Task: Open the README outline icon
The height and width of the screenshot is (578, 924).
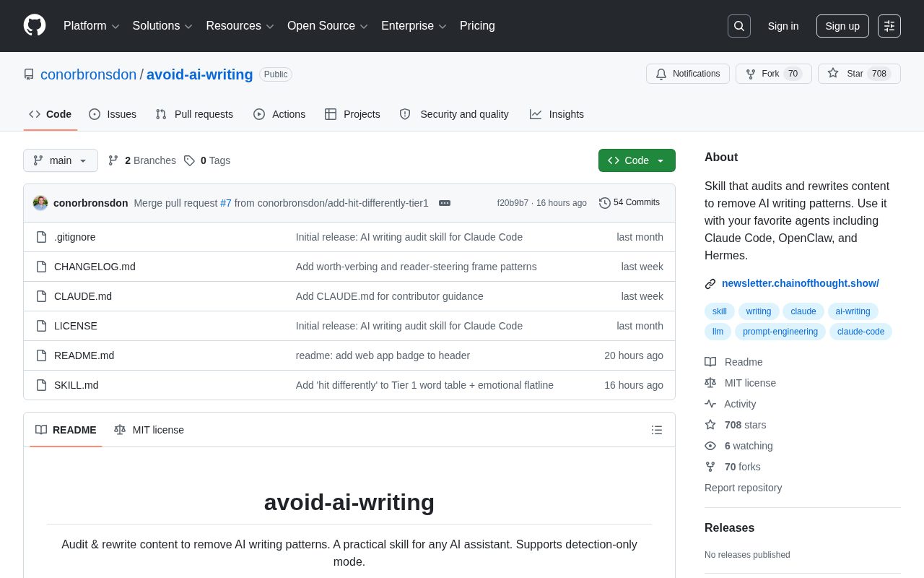Action: pyautogui.click(x=657, y=430)
